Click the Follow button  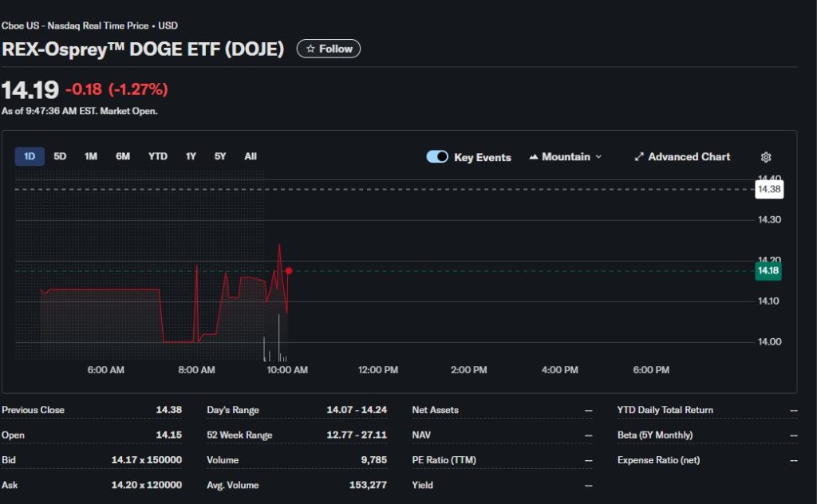click(327, 48)
